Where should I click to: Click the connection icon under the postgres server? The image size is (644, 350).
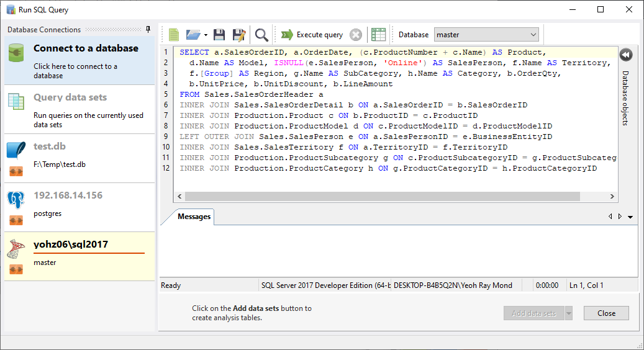click(17, 220)
